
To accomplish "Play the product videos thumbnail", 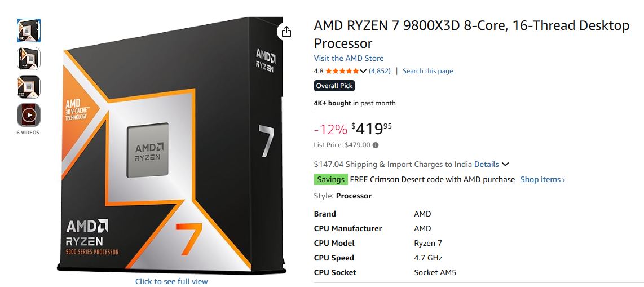I will pos(29,115).
